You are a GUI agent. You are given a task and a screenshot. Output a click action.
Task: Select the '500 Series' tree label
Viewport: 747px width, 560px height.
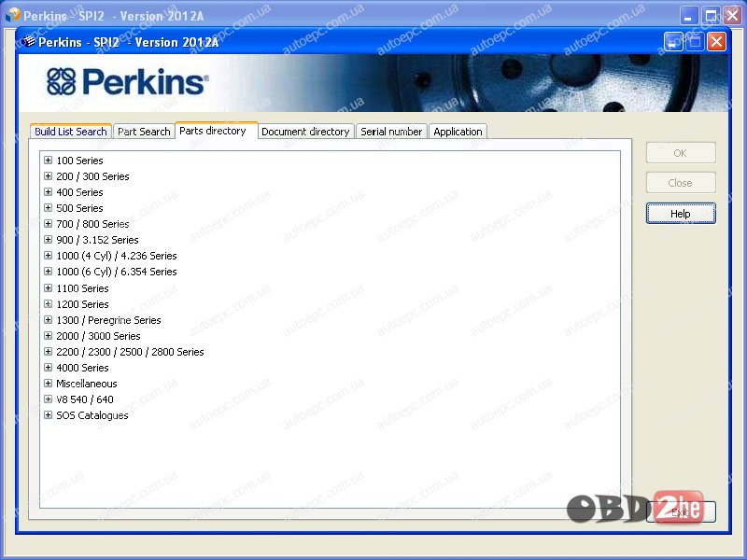point(79,208)
